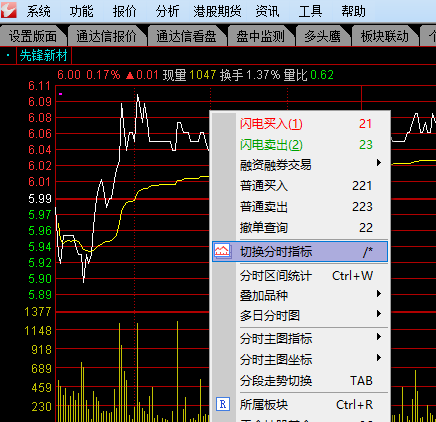Click the 换手 1.37% readout
The width and height of the screenshot is (436, 422).
[x=250, y=75]
